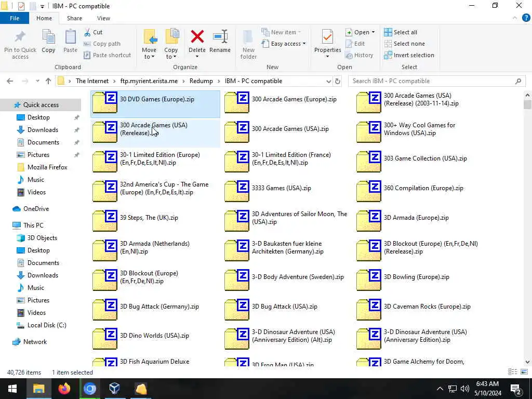
Task: Open Mozilla Firefox folder in the sidebar
Action: (x=47, y=167)
